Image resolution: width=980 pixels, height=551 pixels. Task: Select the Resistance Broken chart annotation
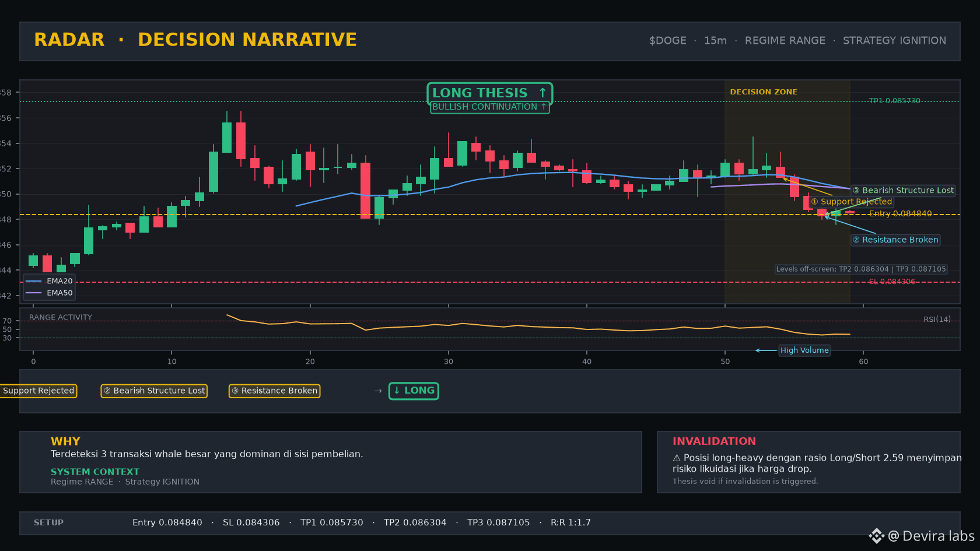tap(895, 240)
